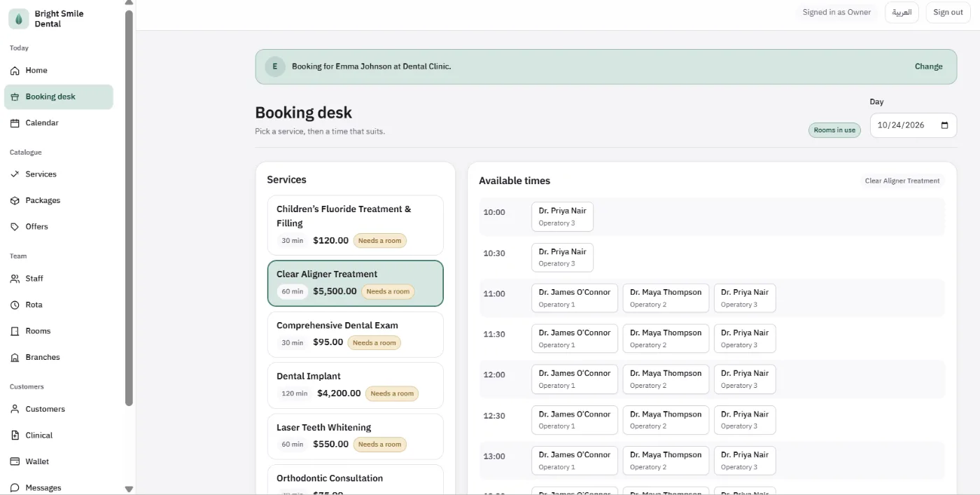The width and height of the screenshot is (980, 495).
Task: Click the Staff people icon
Action: (x=15, y=279)
